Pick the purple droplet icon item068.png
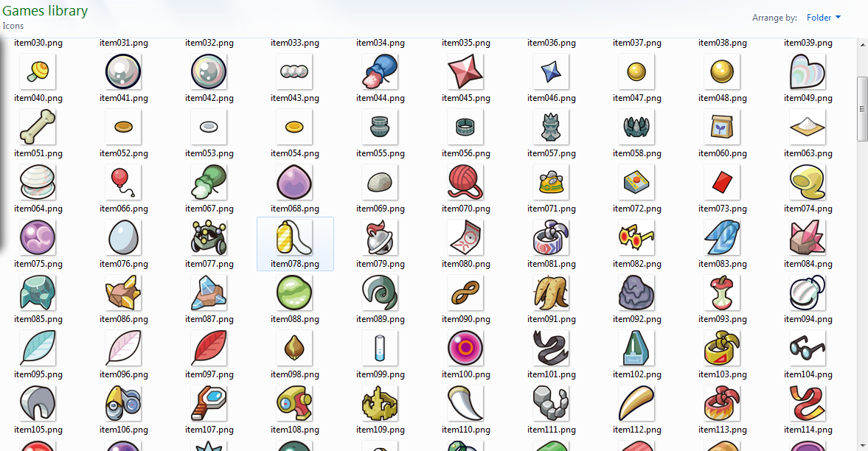Viewport: 868px width, 451px height. tap(294, 182)
